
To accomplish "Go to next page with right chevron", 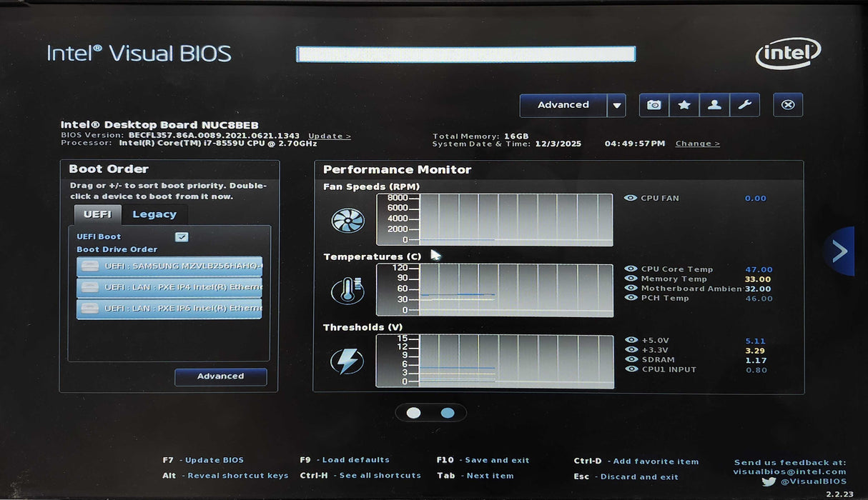I will tap(839, 251).
